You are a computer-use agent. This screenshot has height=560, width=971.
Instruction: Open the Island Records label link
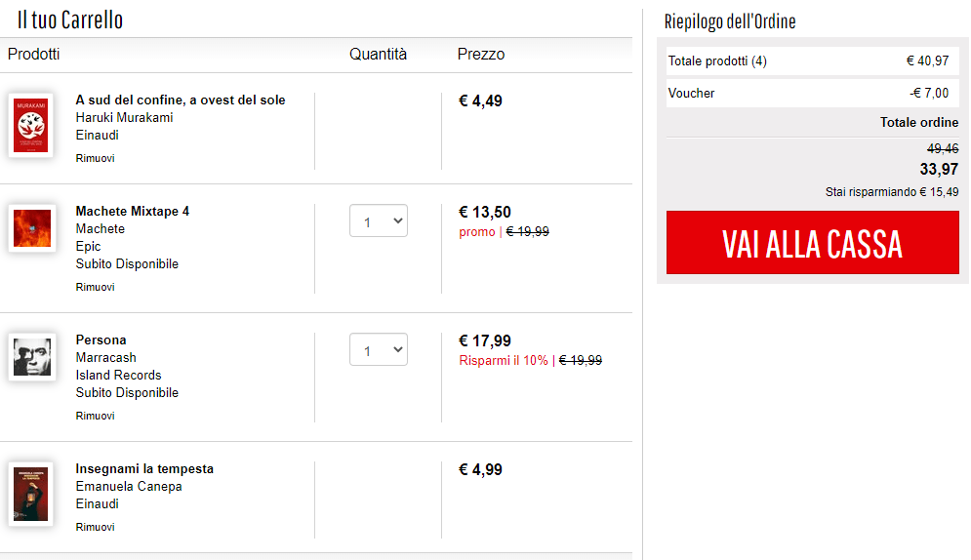pos(118,376)
